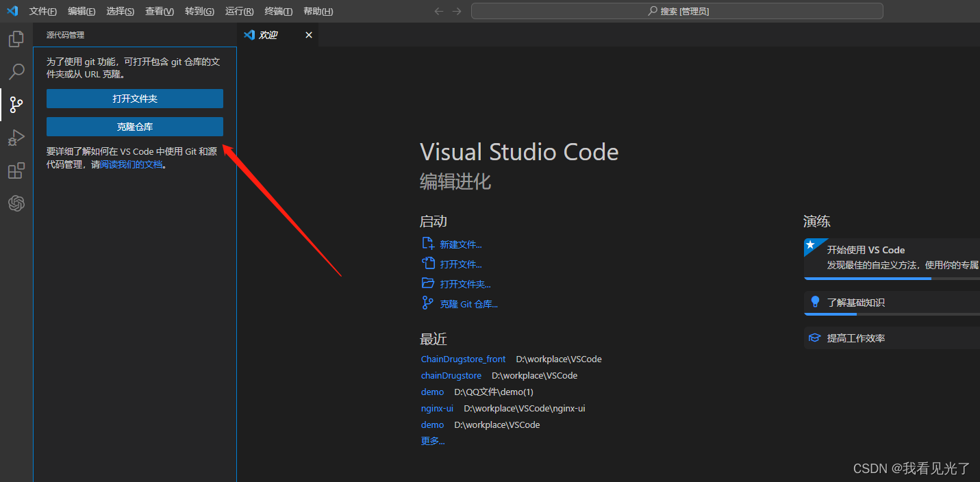Click the Visual Studio Code title text
This screenshot has height=482, width=980.
click(519, 151)
